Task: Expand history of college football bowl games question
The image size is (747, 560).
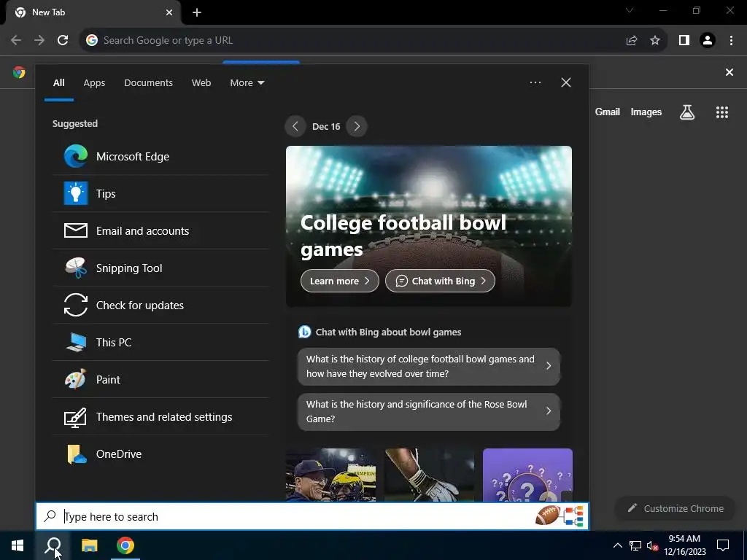Action: coord(429,366)
